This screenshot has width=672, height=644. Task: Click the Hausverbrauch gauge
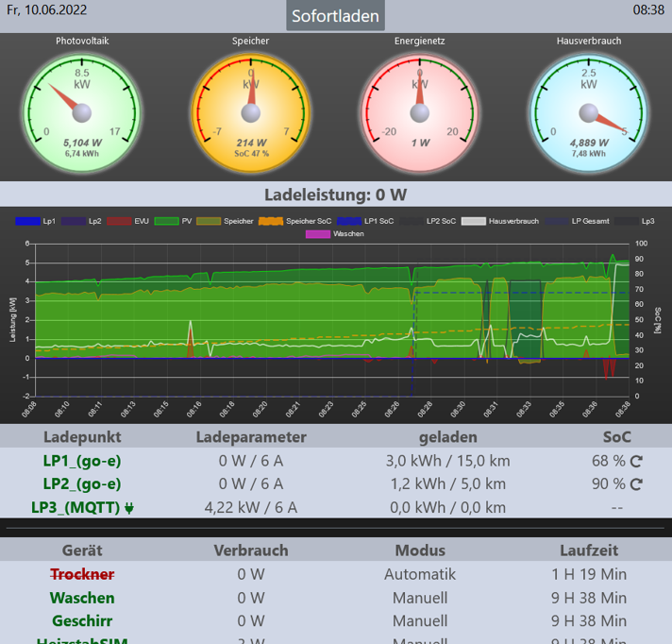tap(589, 111)
